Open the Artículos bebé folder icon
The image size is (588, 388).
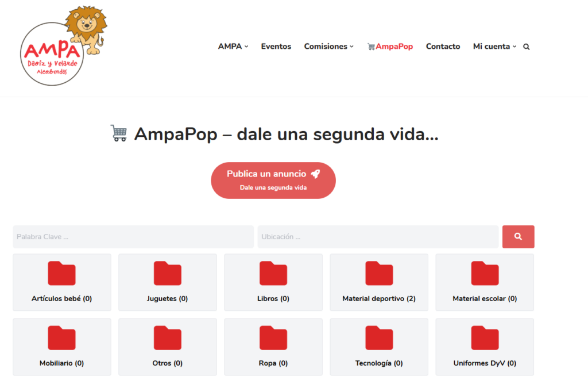62,273
